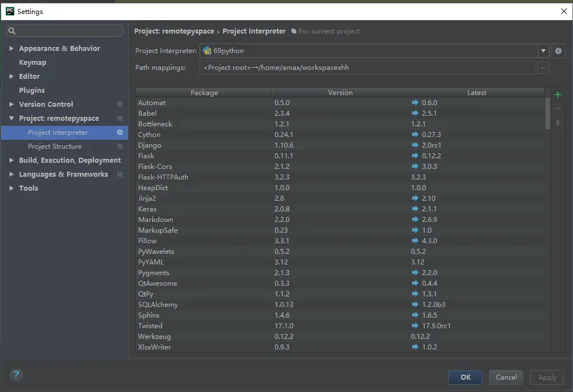Image resolution: width=573 pixels, height=392 pixels.
Task: Open Project Structure settings page
Action: (55, 147)
